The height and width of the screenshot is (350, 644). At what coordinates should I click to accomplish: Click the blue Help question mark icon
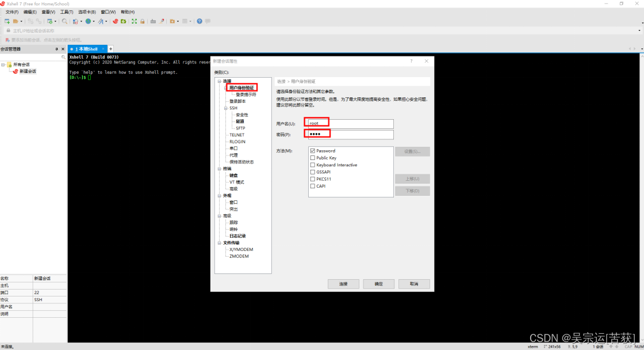(x=199, y=21)
